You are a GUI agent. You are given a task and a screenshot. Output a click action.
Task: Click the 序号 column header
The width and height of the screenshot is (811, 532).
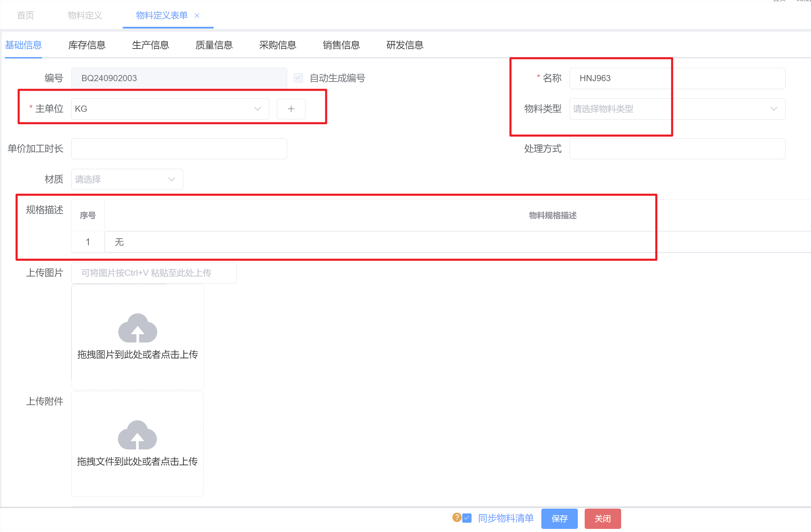click(x=88, y=216)
